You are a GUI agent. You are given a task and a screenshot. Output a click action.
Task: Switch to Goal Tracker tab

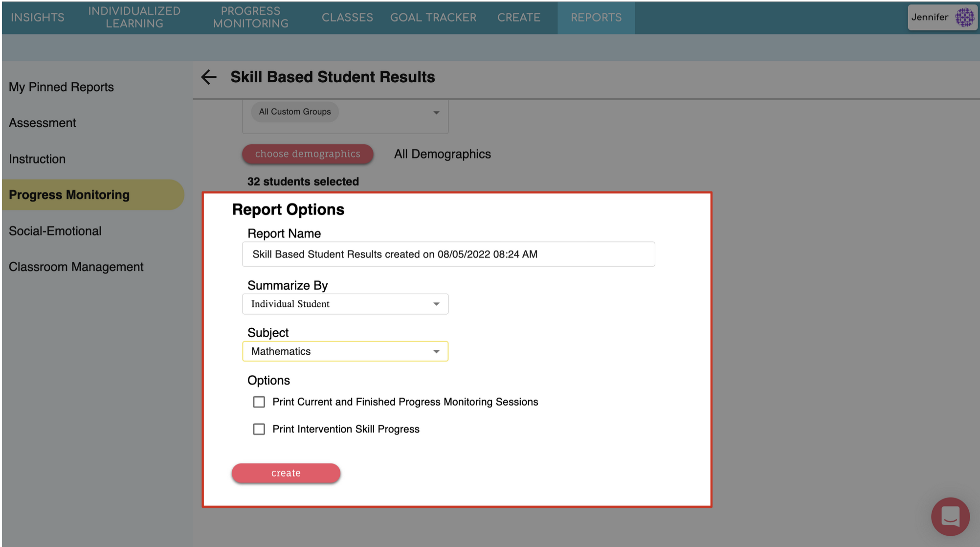click(433, 18)
